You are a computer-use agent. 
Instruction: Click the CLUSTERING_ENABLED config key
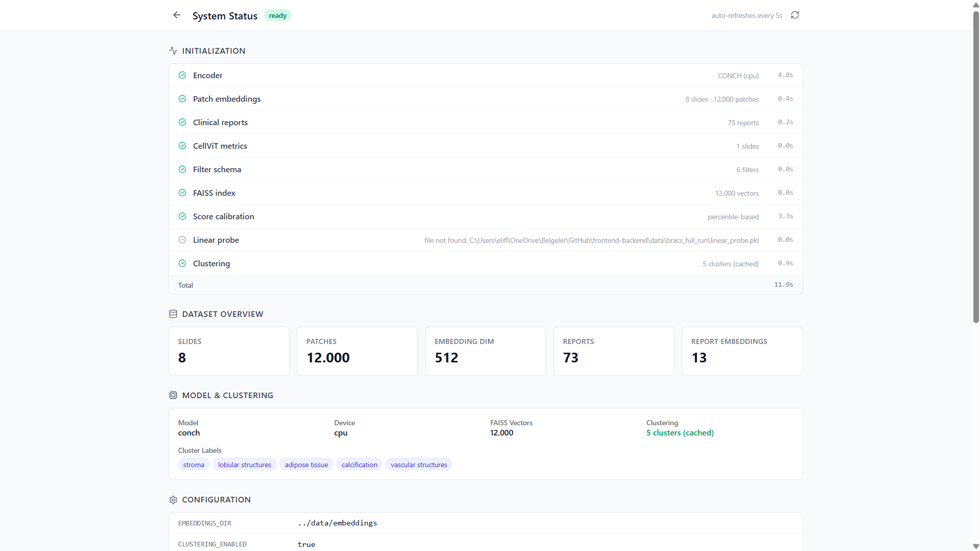[x=213, y=544]
